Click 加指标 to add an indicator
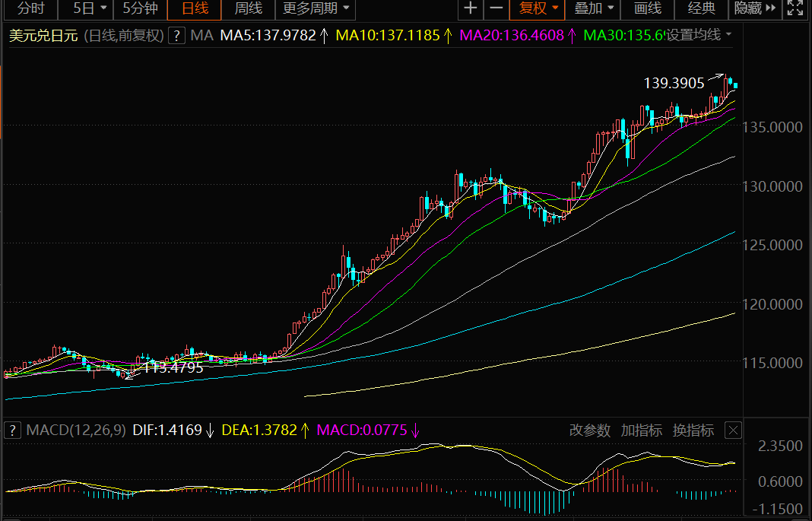The image size is (812, 521). 642,430
